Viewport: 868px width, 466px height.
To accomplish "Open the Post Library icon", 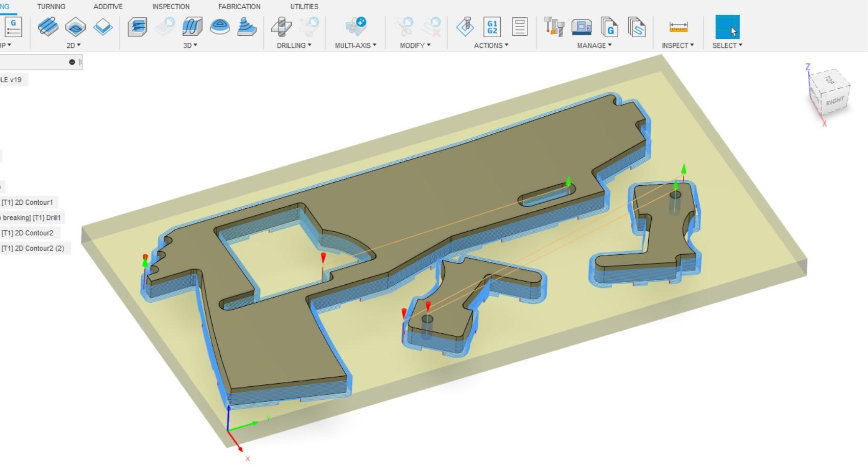I will (609, 27).
